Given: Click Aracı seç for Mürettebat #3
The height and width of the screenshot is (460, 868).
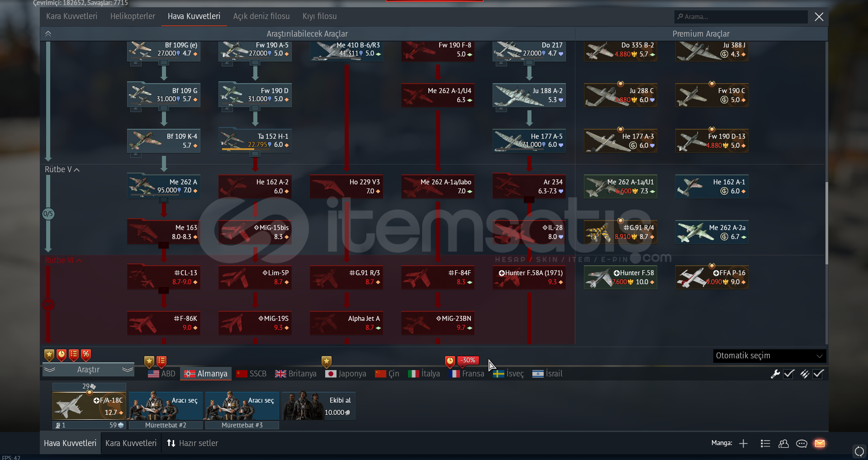Looking at the screenshot, I should 242,406.
